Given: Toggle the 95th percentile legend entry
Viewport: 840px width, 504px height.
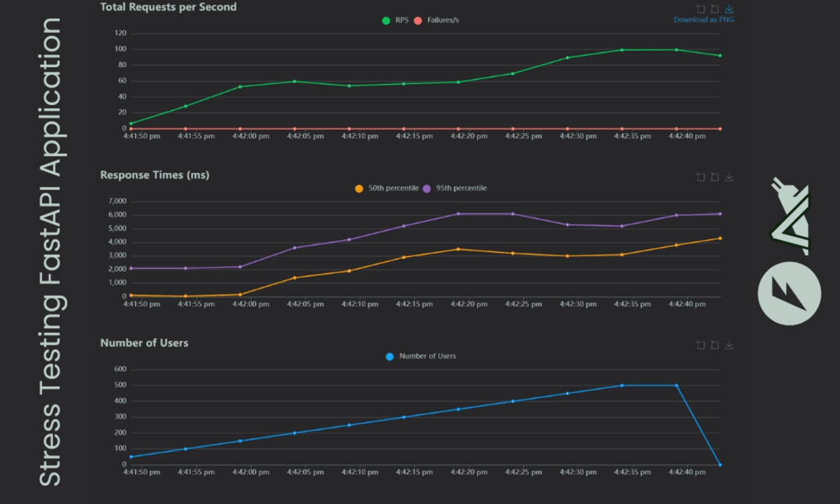Looking at the screenshot, I should pyautogui.click(x=455, y=188).
